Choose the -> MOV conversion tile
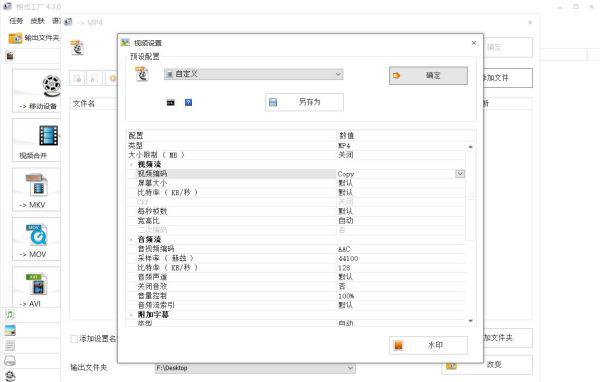 [x=37, y=239]
